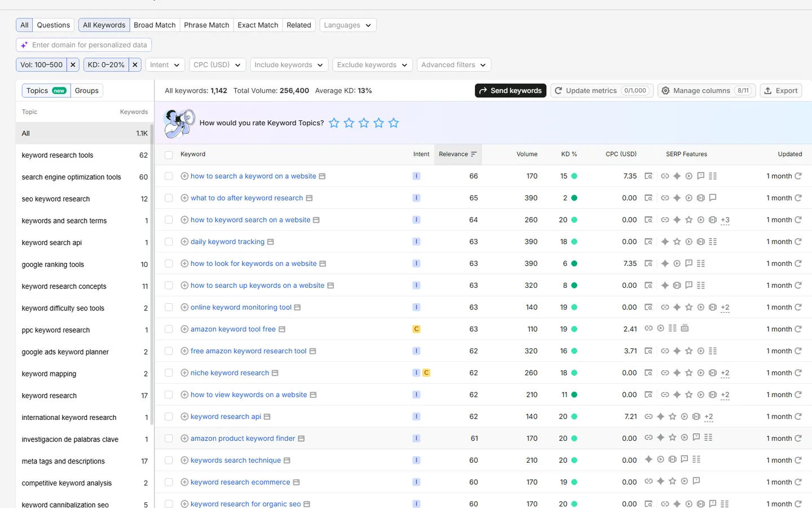This screenshot has width=812, height=508.
Task: Open the Groups tab
Action: pyautogui.click(x=87, y=90)
